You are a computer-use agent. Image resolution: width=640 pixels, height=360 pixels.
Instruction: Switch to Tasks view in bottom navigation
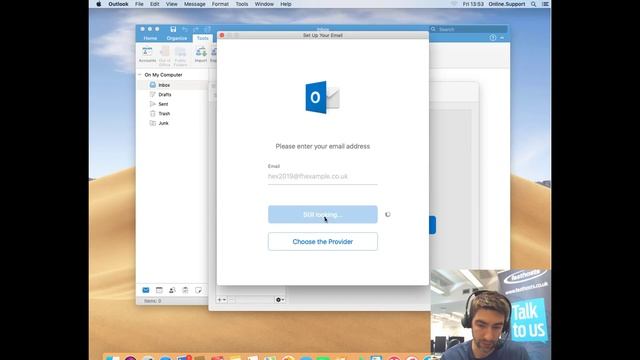pos(185,290)
